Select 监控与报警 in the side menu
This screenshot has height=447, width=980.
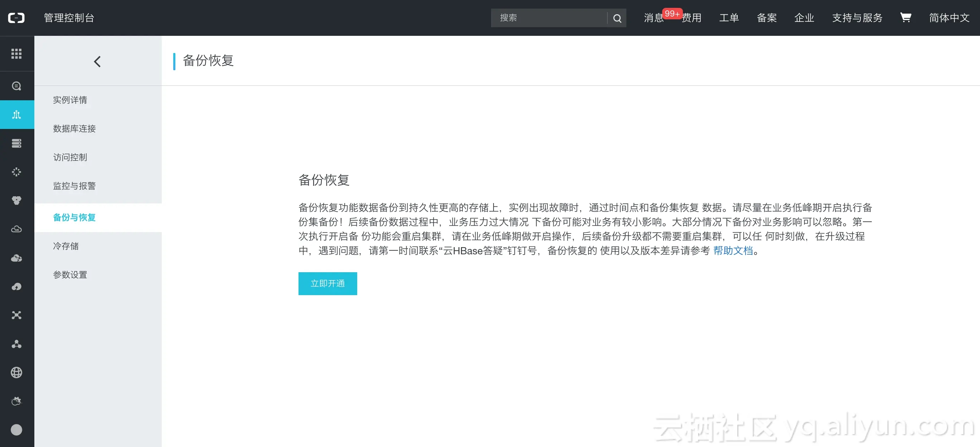pyautogui.click(x=74, y=186)
